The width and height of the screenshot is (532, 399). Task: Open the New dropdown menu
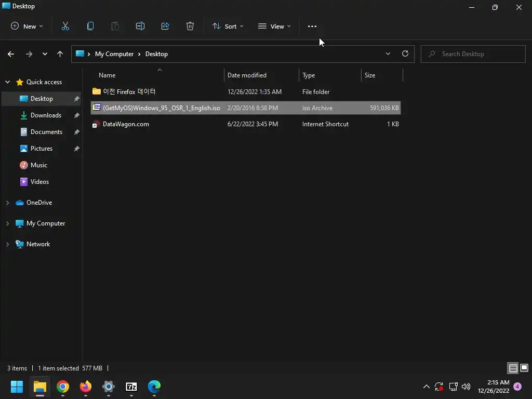tap(27, 26)
